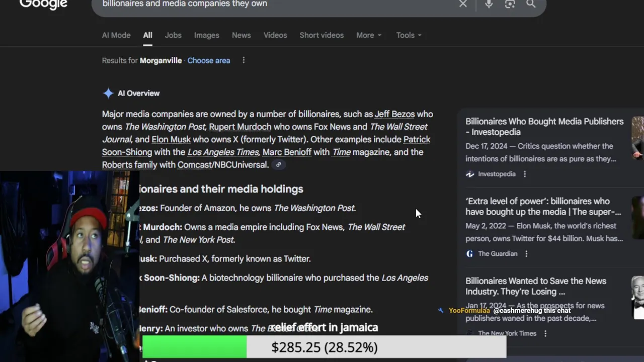Open the three-dot menu beside Choose area

coord(244,60)
